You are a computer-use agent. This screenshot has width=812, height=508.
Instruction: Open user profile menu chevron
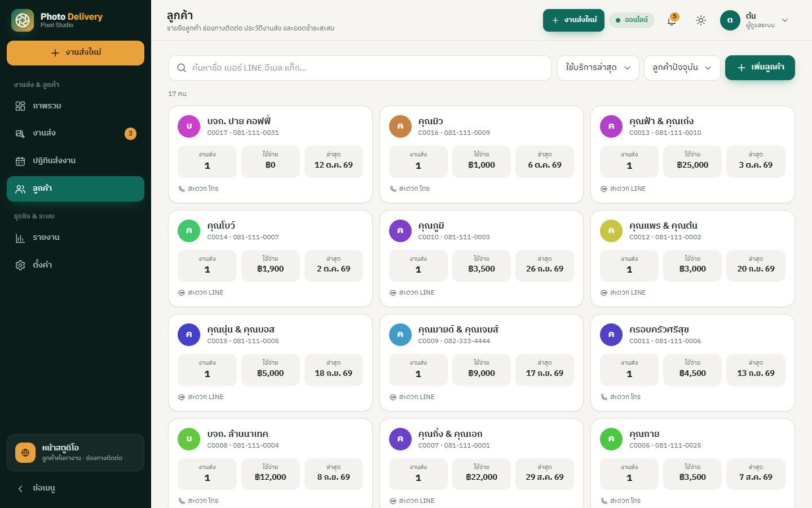785,20
